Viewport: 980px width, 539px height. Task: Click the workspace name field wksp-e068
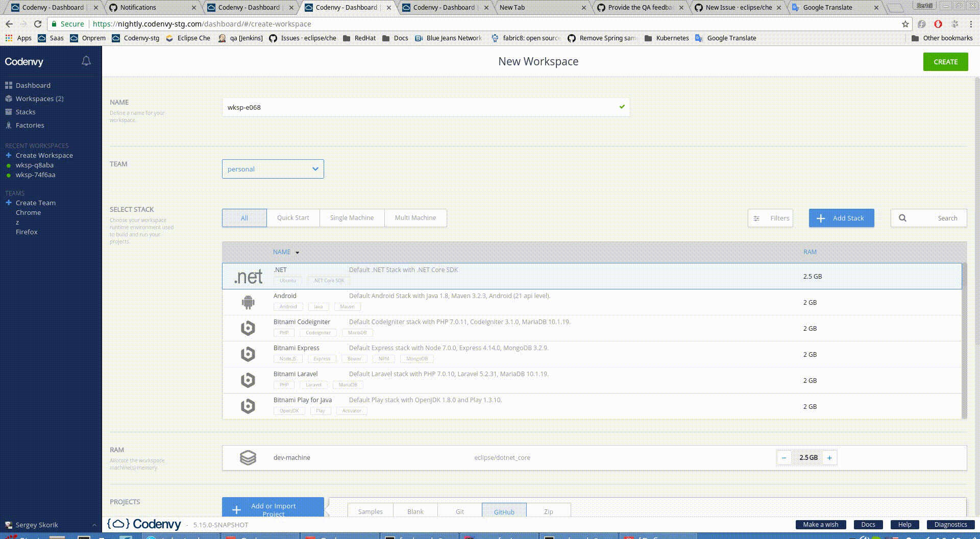(x=426, y=107)
